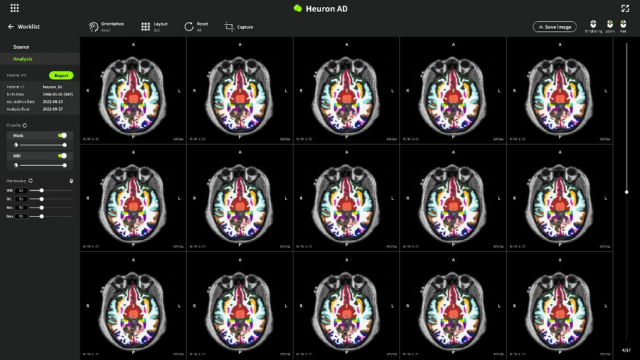Screen dimensions: 640x360
Task: Select the Capture crop icon
Action: pos(229,27)
